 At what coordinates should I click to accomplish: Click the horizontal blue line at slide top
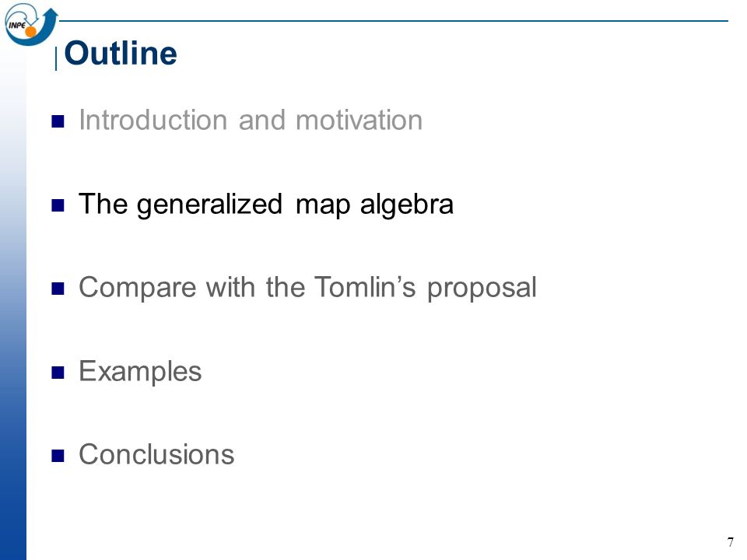click(x=394, y=21)
